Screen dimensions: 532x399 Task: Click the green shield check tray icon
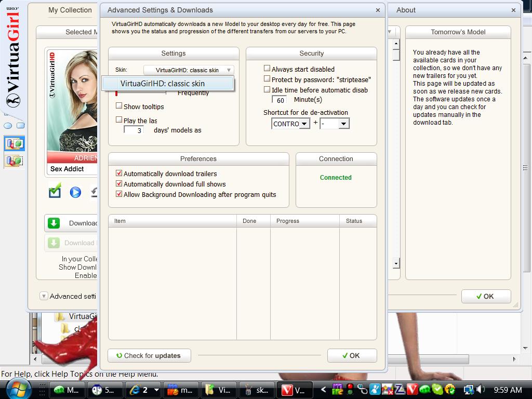[x=437, y=389]
